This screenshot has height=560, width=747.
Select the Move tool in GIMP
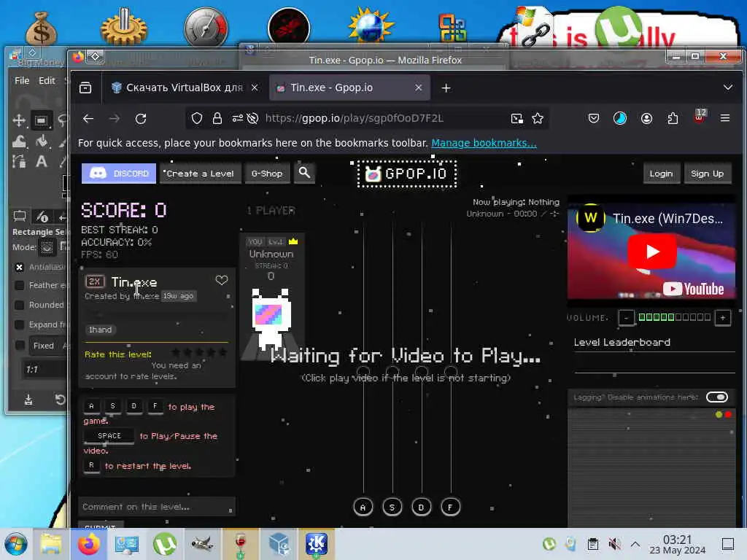tap(19, 120)
